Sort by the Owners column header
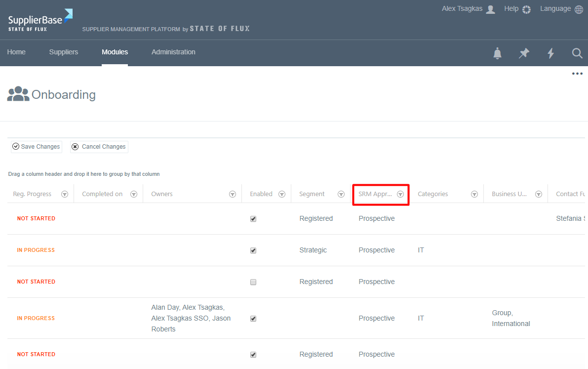Viewport: 588px width, 369px height. (162, 194)
